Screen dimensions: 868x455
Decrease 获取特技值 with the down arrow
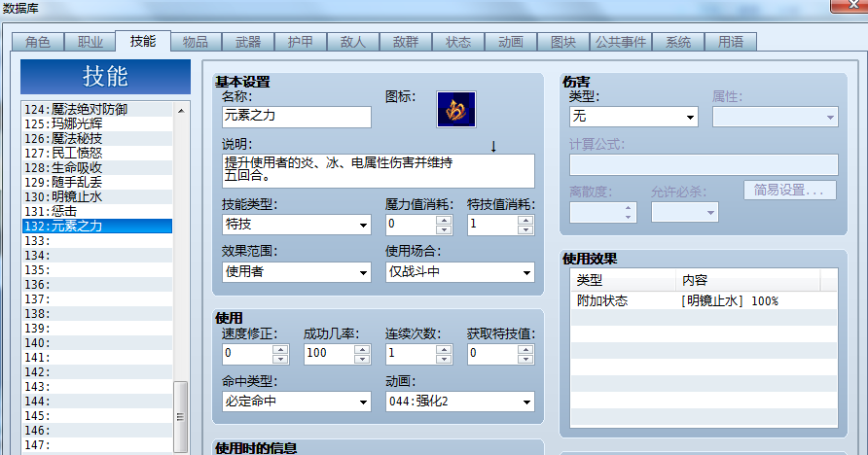click(x=525, y=359)
